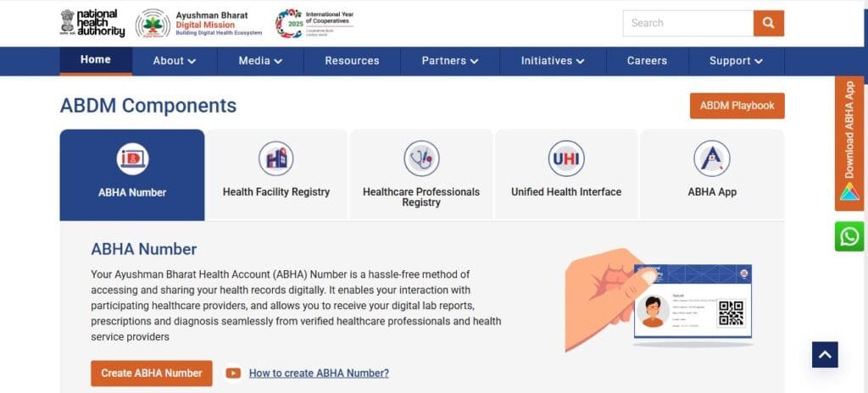868x393 pixels.
Task: Click the ABHA App icon
Action: 712,158
